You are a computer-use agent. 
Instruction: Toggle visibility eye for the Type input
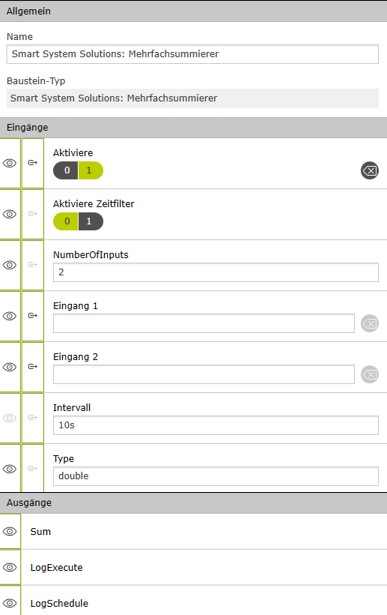click(10, 469)
